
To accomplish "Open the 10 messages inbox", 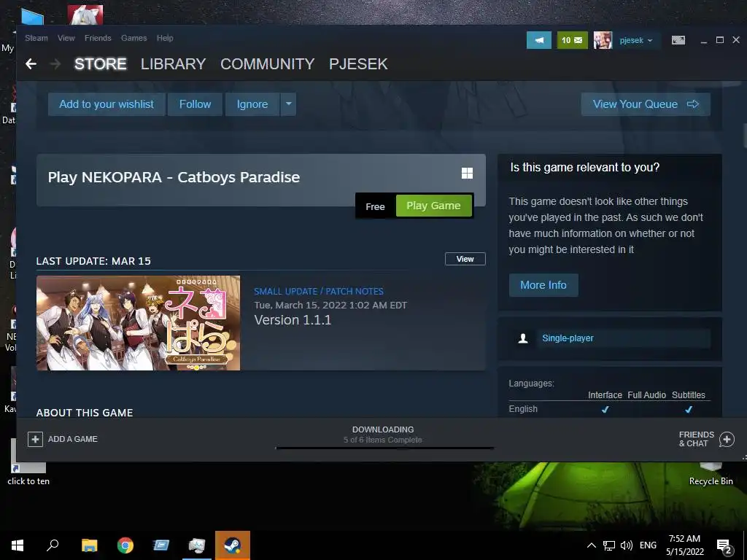I will coord(572,41).
